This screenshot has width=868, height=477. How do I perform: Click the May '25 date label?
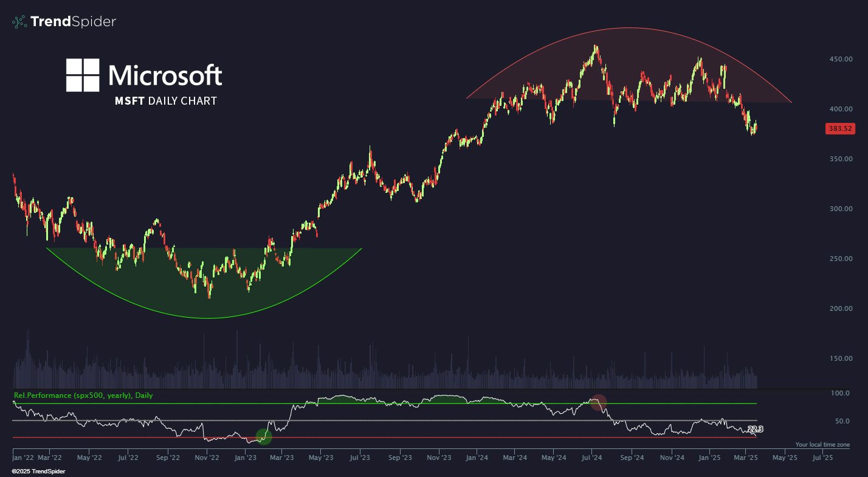pyautogui.click(x=785, y=457)
